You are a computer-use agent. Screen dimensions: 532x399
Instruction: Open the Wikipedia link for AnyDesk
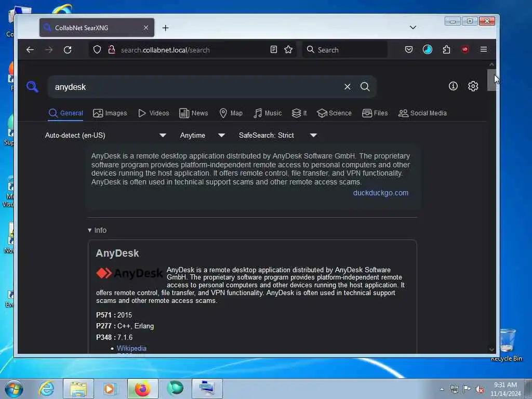tap(131, 348)
